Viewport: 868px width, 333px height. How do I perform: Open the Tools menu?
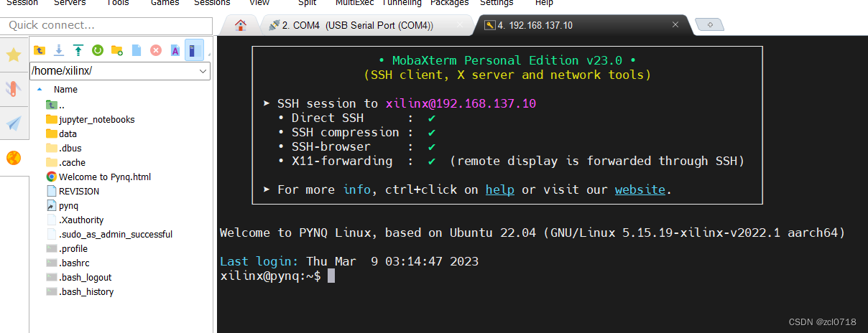pyautogui.click(x=118, y=3)
